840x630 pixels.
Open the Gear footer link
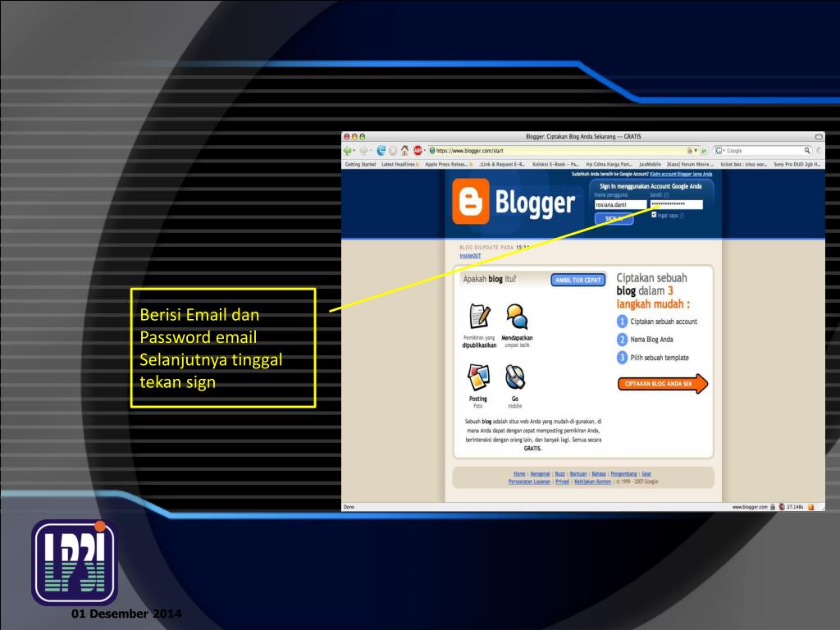tap(646, 473)
